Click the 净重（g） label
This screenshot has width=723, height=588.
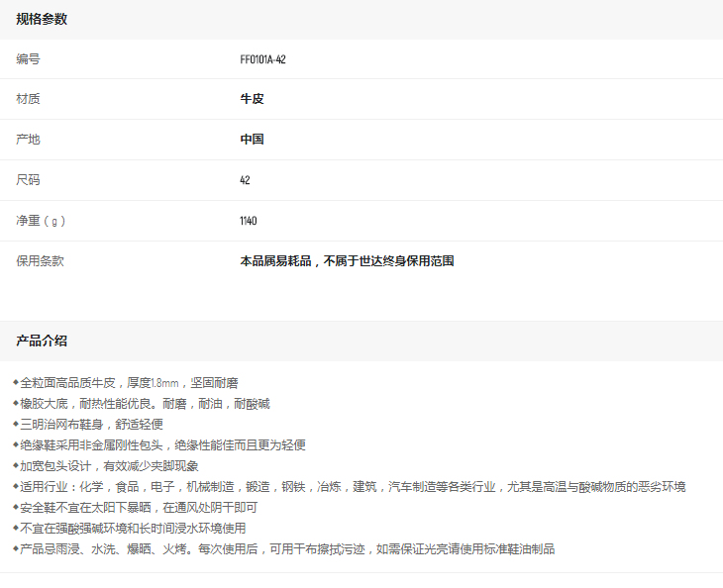click(x=41, y=221)
